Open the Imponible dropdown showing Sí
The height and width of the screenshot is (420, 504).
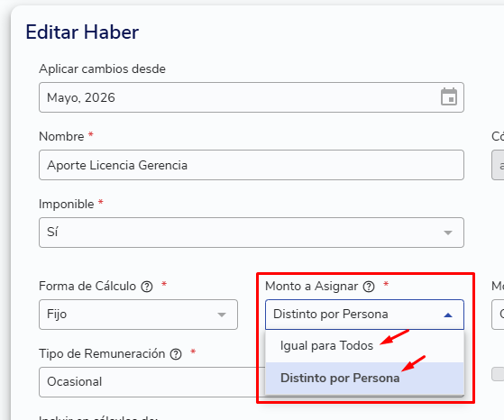252,233
